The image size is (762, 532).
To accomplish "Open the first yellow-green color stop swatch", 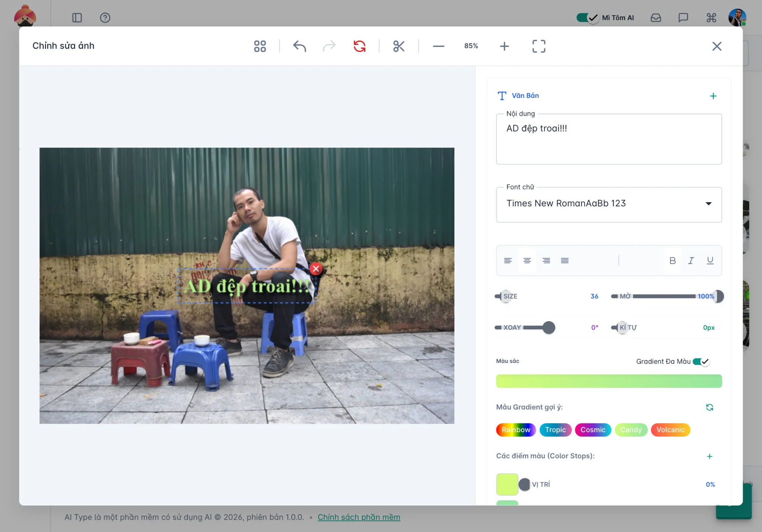I will [507, 484].
